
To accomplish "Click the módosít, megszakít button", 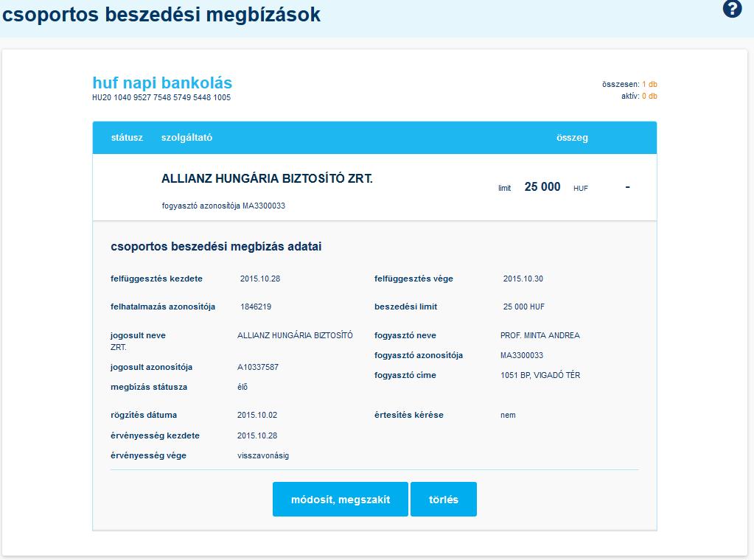I will [x=341, y=500].
